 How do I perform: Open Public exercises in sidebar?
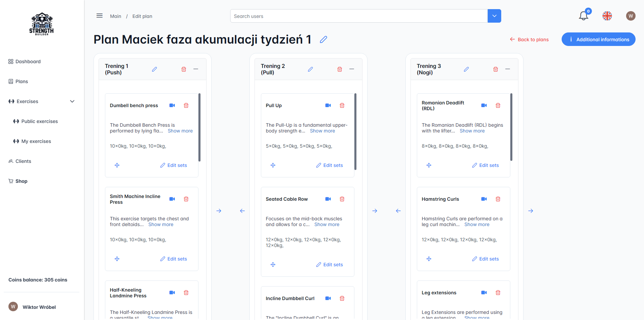click(x=35, y=121)
